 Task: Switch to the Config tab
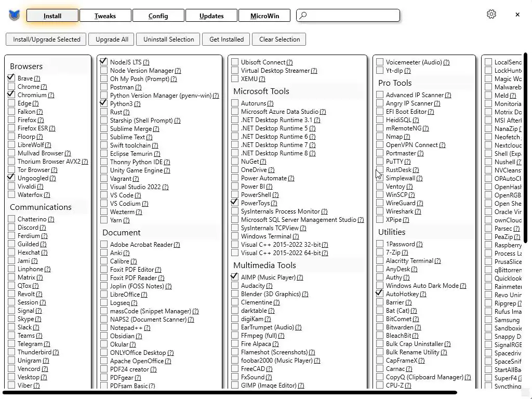tap(158, 16)
